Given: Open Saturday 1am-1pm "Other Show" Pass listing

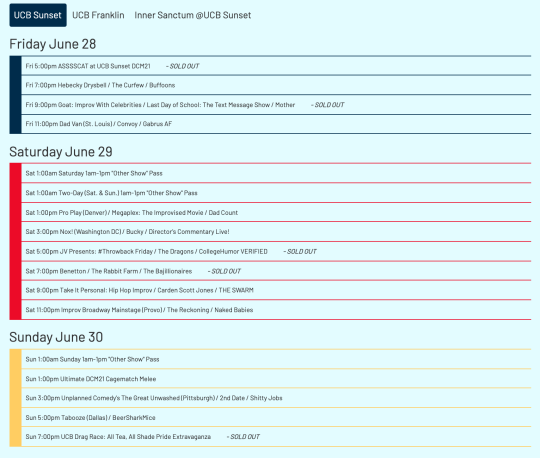Looking at the screenshot, I should pyautogui.click(x=276, y=173).
